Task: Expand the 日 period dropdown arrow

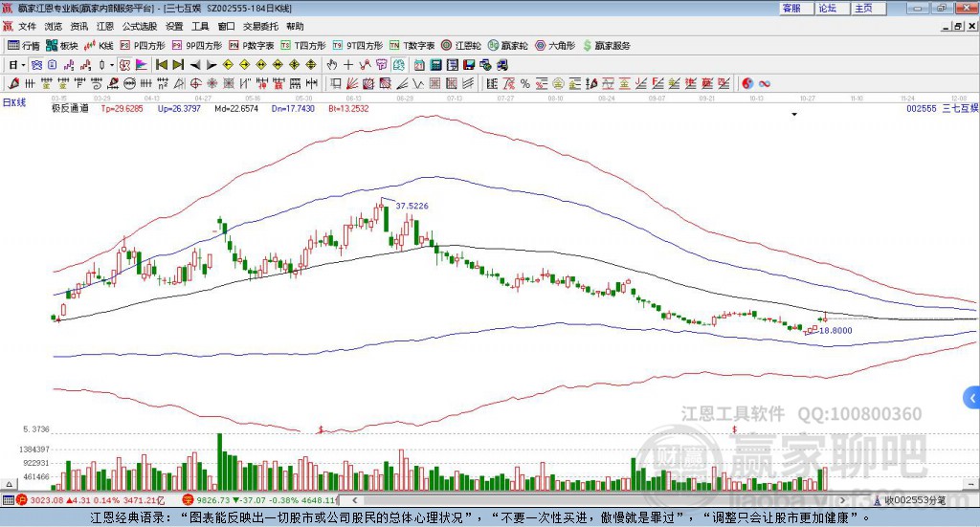Action: coord(23,65)
